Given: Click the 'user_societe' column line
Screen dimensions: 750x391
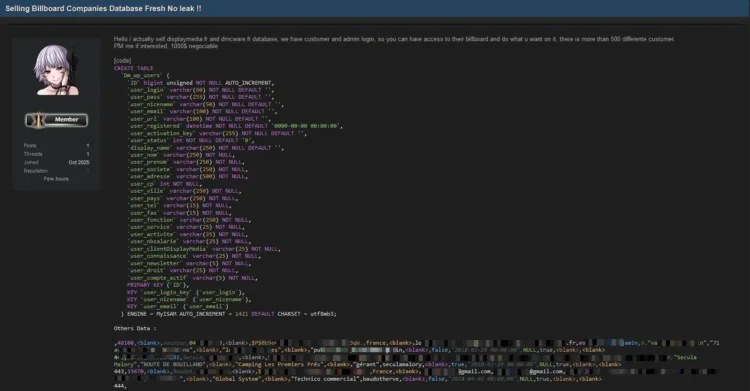Looking at the screenshot, I should (x=188, y=169).
